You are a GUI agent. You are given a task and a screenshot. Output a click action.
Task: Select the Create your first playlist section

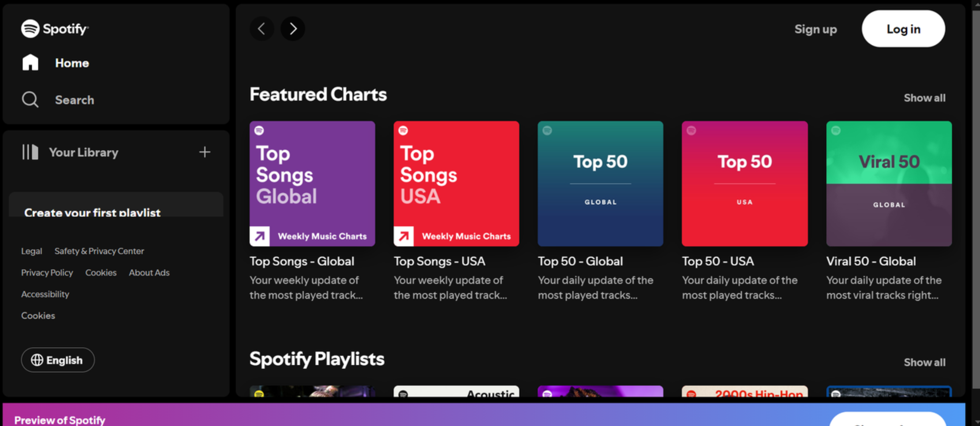[x=92, y=212]
